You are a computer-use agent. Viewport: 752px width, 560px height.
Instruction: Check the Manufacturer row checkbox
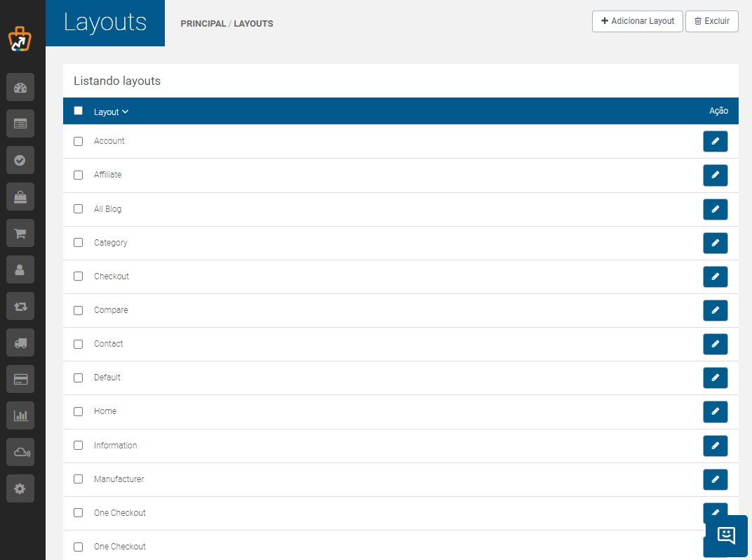(x=78, y=479)
